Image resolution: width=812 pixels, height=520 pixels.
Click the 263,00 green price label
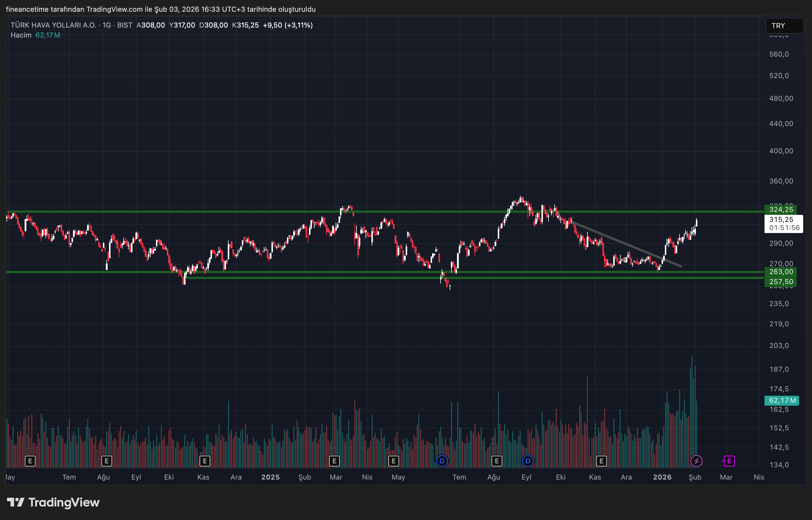(x=781, y=272)
